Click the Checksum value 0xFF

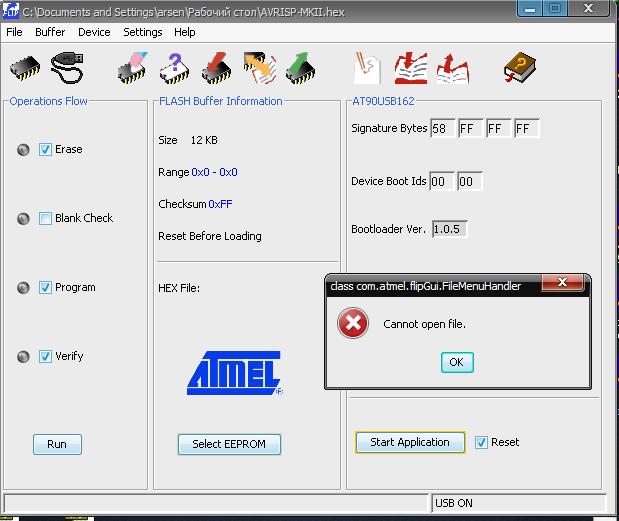click(x=220, y=204)
